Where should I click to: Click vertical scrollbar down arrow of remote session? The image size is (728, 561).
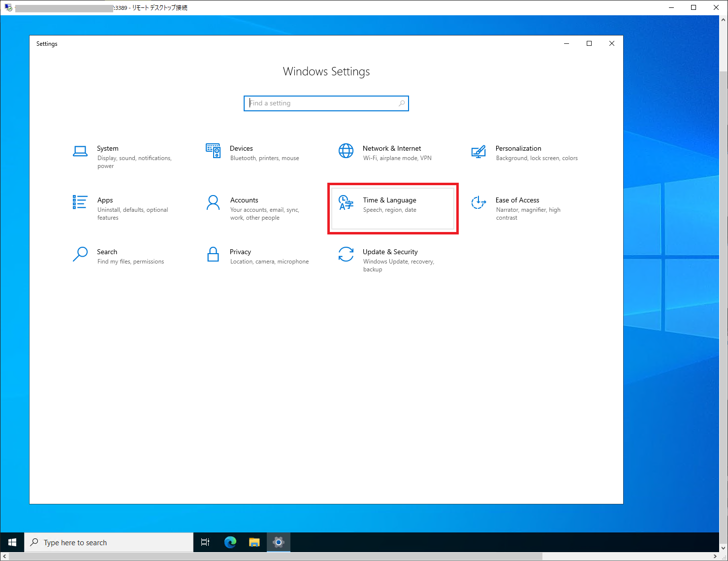(724, 548)
